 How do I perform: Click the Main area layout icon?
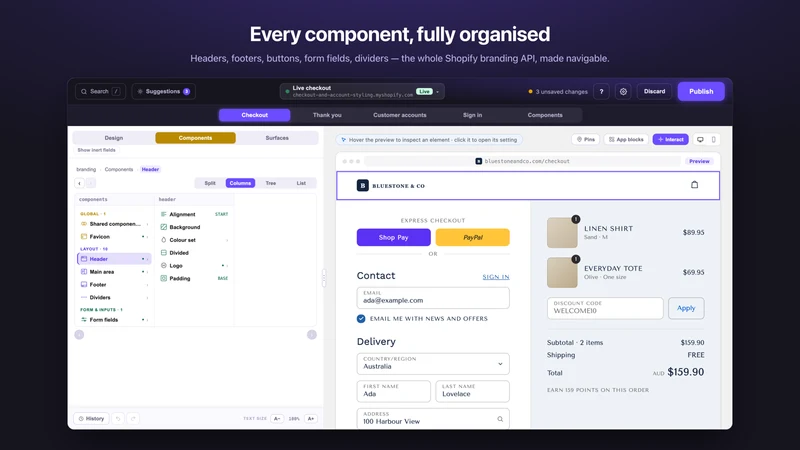(84, 272)
